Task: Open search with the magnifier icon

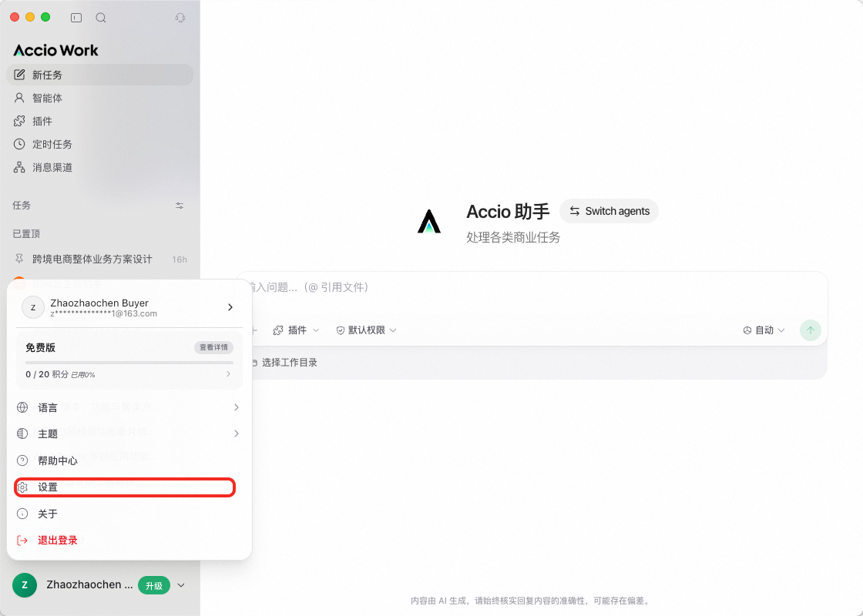Action: pos(101,18)
